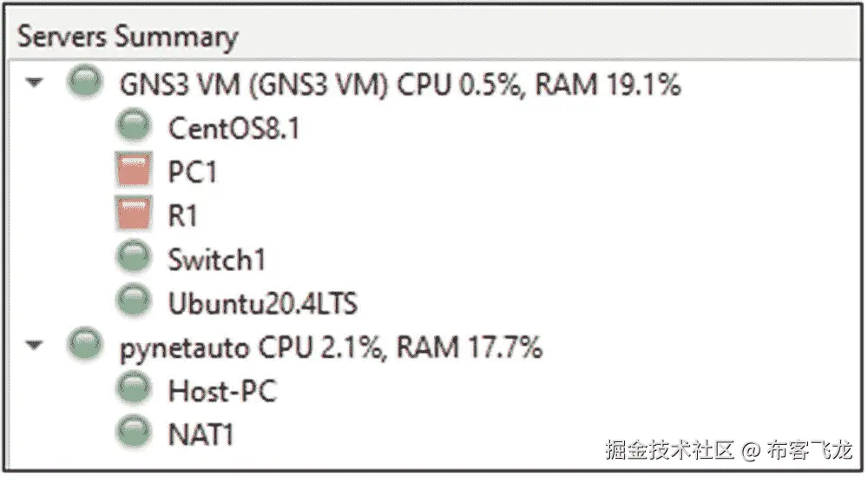Click the Ubuntu20.4LTS green status icon
868x477 pixels.
pos(132,301)
